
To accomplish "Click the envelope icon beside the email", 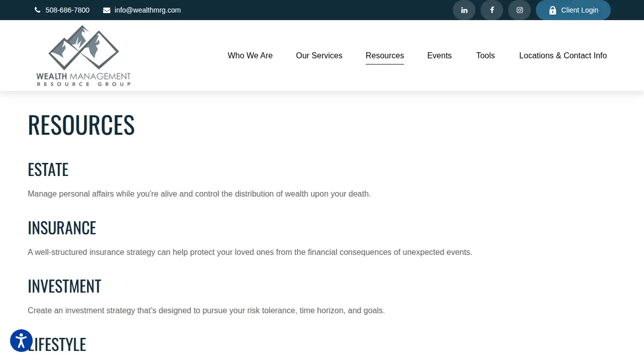I will [x=107, y=10].
